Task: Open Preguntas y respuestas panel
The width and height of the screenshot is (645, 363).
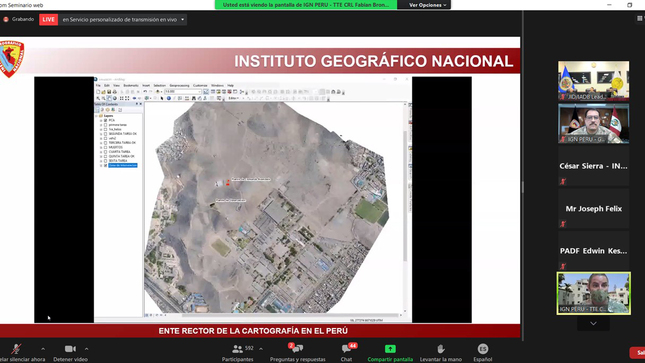Action: pyautogui.click(x=297, y=349)
